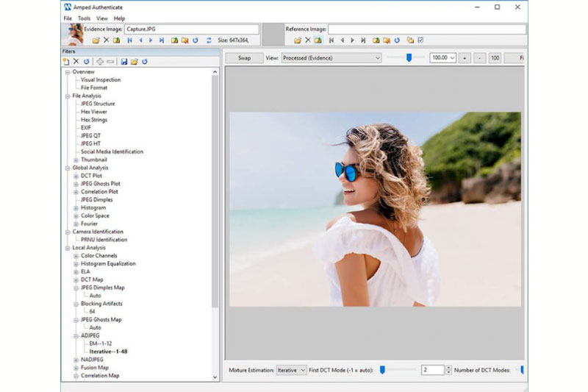Adjust the zoom slider handle
The width and height of the screenshot is (588, 392).
(x=409, y=57)
